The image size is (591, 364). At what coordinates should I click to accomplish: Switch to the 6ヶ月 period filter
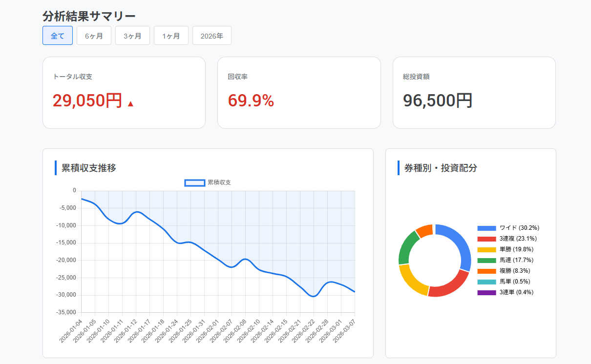tap(94, 35)
